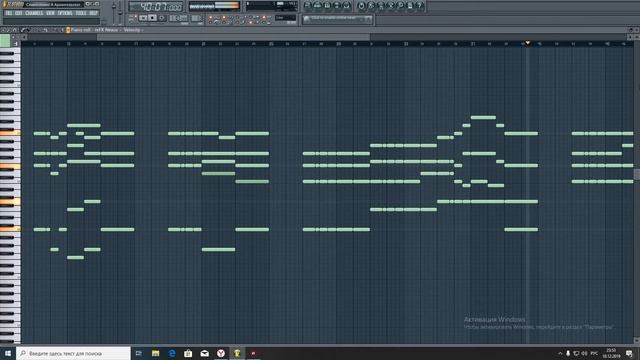Click the record button in transport panel
This screenshot has width=640, height=360.
162,18
